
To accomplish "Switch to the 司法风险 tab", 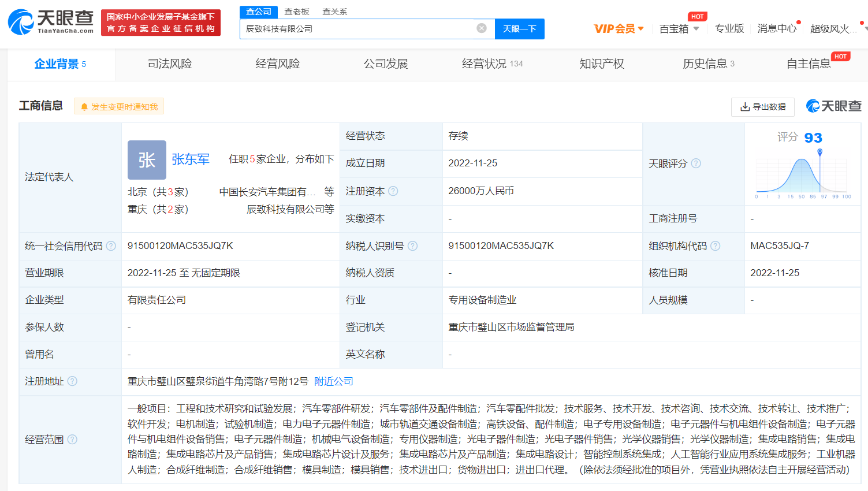I will point(169,64).
